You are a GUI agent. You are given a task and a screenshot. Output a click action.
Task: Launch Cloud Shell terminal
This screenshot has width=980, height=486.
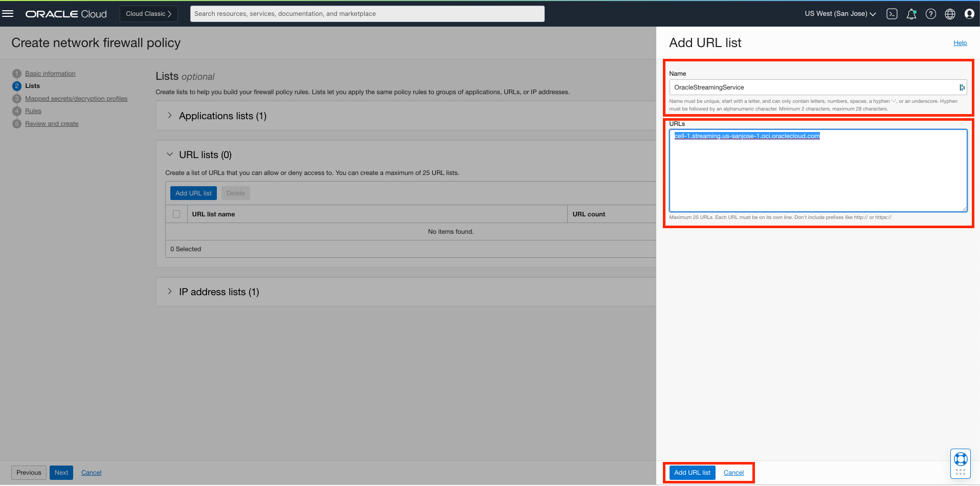coord(892,14)
